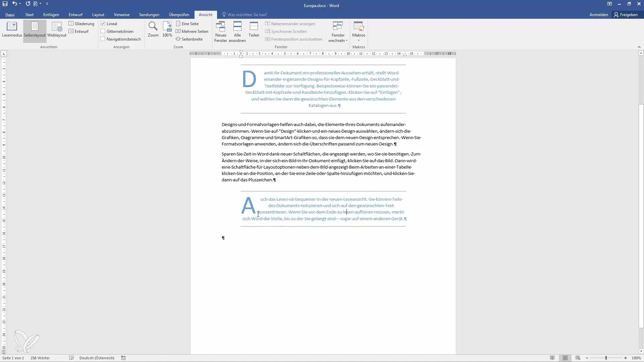Click scroll up arrow of document

641,53
